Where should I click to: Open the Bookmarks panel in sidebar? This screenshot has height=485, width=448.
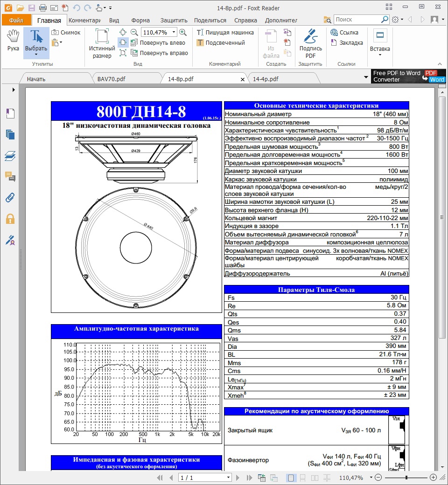click(10, 113)
